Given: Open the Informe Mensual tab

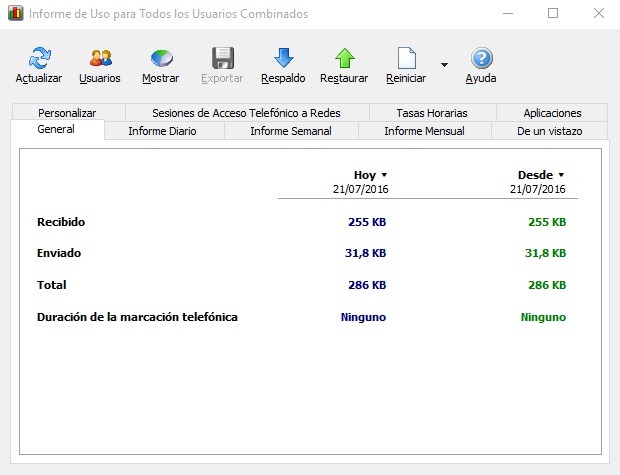Looking at the screenshot, I should [424, 131].
